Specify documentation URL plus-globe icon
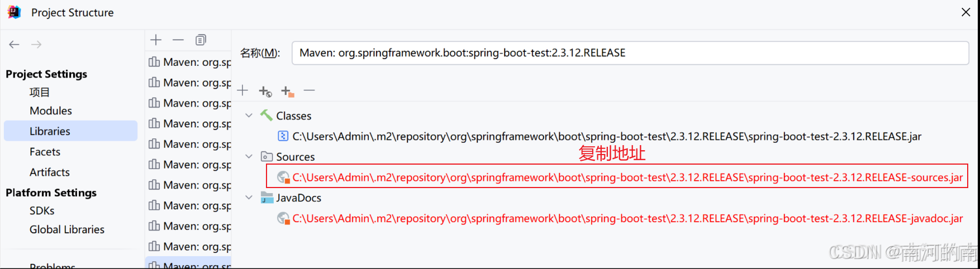The image size is (980, 269). click(265, 91)
